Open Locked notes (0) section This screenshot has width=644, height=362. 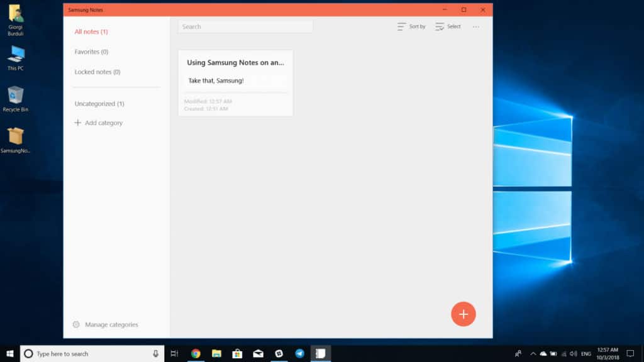click(x=97, y=72)
